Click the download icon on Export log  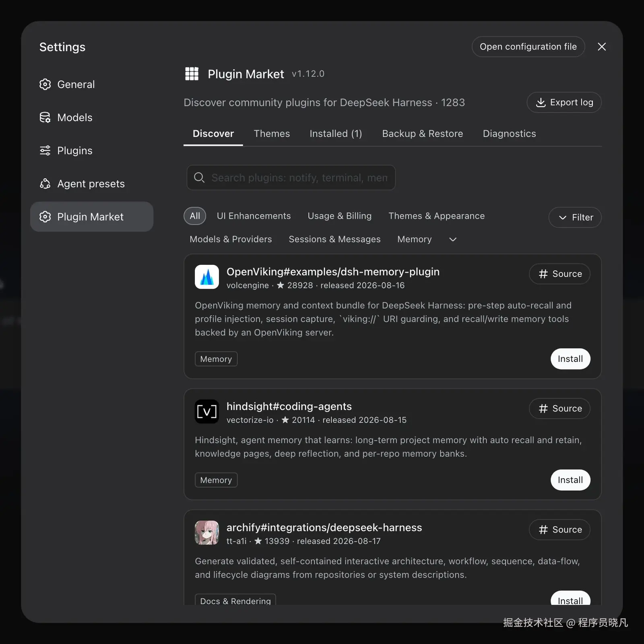(541, 103)
